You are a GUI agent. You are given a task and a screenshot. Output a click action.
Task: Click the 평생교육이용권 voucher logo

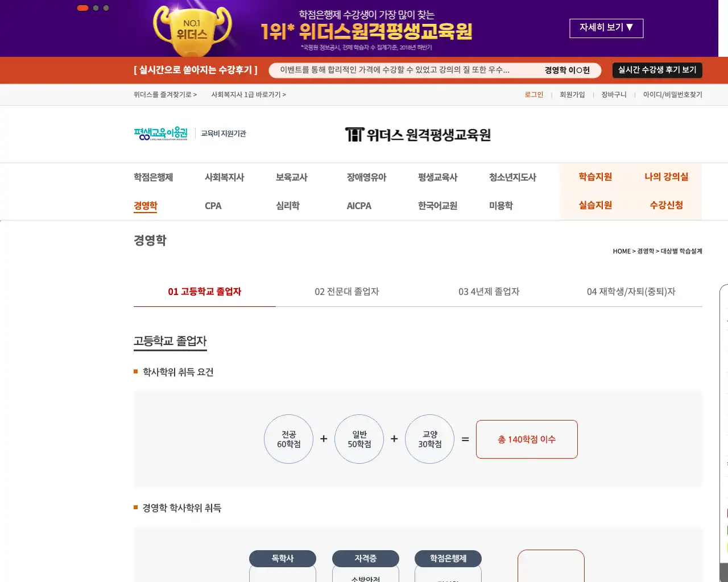(160, 133)
